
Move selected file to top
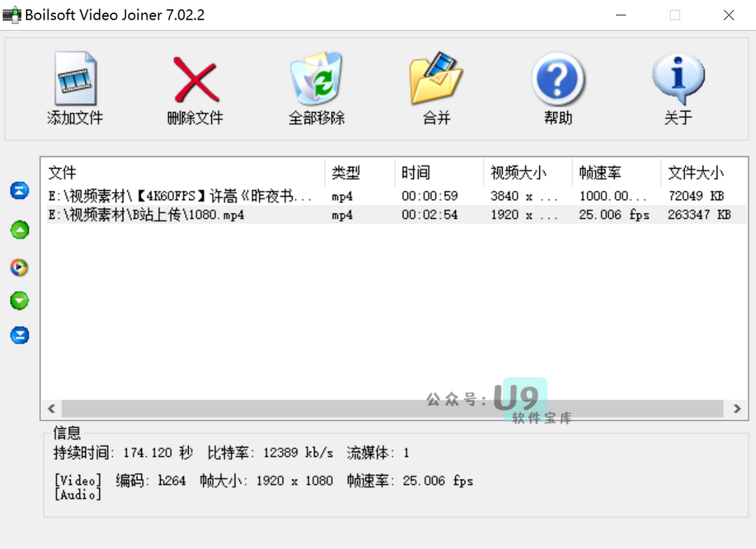pos(20,190)
